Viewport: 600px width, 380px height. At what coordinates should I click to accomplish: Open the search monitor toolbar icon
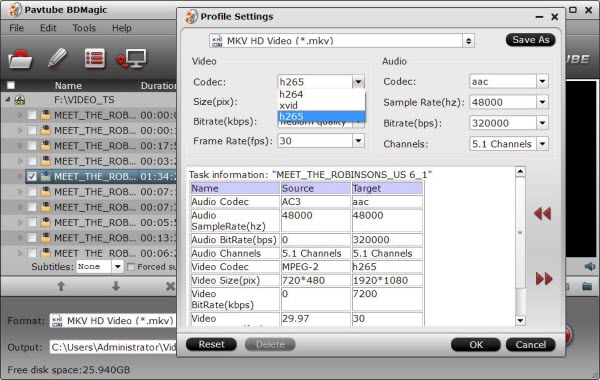[x=131, y=59]
